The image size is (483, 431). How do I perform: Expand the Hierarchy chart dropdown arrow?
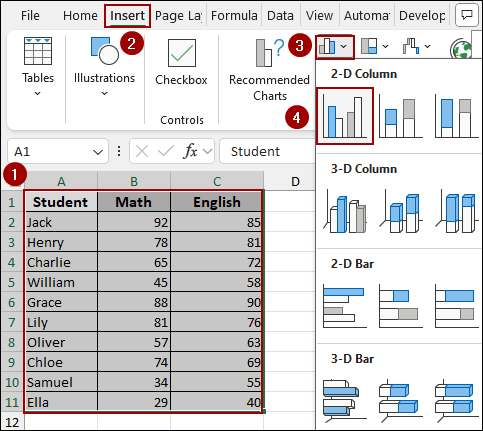pos(385,46)
